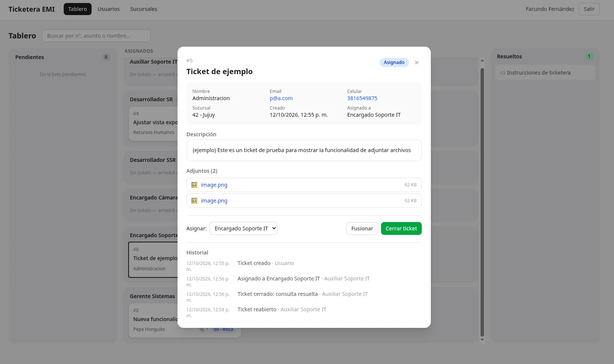Focus the ticket search field
Screen dimensions: 614x364
point(96,36)
